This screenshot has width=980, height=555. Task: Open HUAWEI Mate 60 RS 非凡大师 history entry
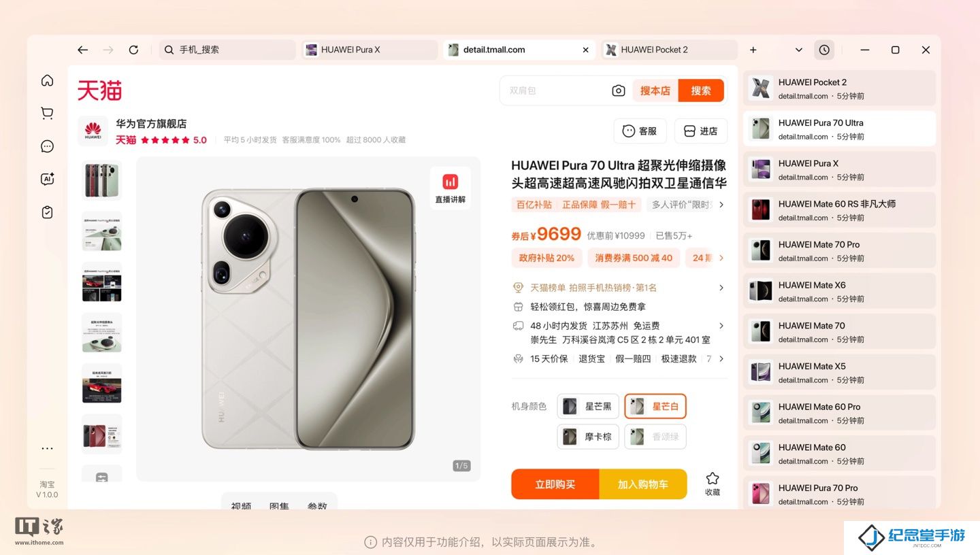(x=839, y=210)
